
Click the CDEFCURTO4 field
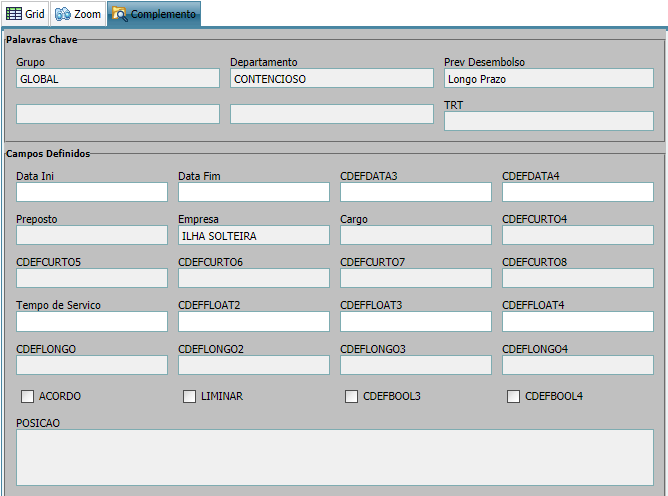578,235
